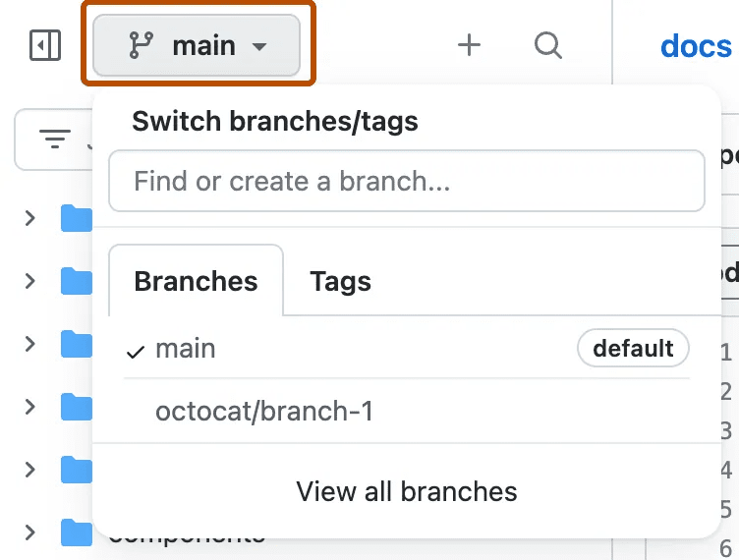
Task: Open the docs breadcrumb link
Action: point(695,45)
